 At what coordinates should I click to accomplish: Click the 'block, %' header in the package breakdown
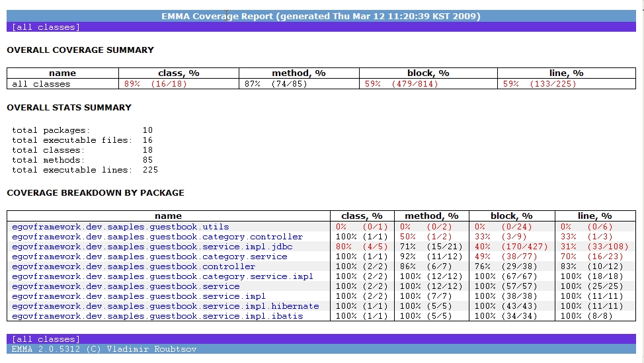click(511, 216)
